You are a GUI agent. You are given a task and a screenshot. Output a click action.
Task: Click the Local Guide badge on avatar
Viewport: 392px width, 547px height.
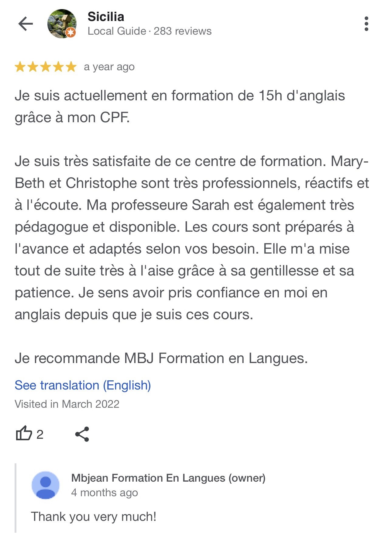(x=71, y=33)
